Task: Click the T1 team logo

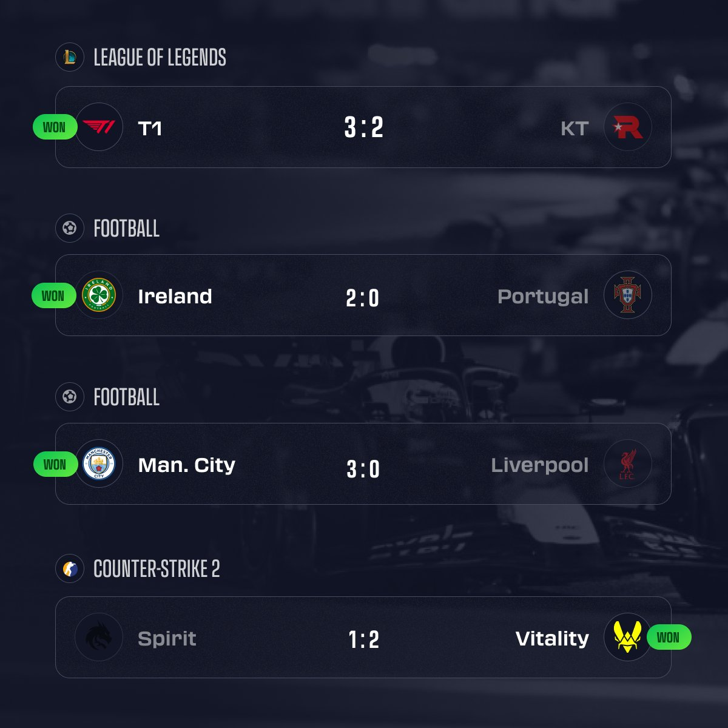Action: [99, 127]
